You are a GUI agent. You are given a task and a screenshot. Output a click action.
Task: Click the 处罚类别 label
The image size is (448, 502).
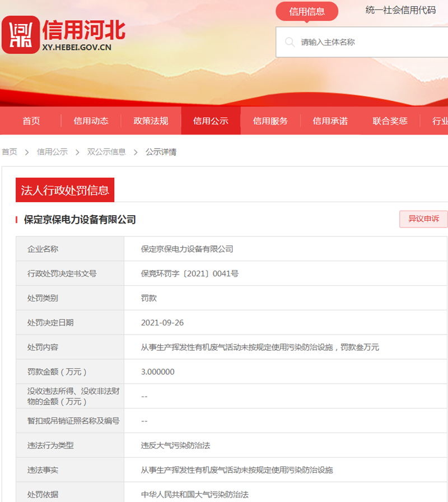point(43,298)
